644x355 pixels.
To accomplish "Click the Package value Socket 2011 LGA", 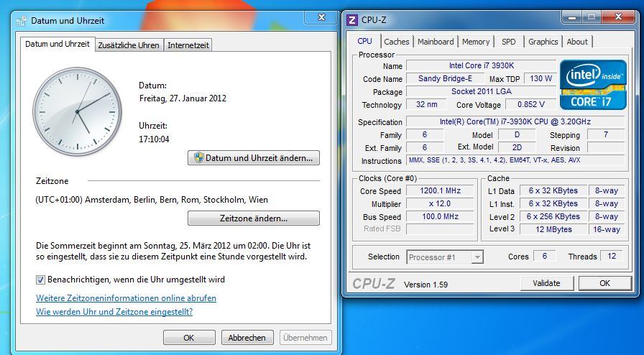I will click(x=481, y=92).
